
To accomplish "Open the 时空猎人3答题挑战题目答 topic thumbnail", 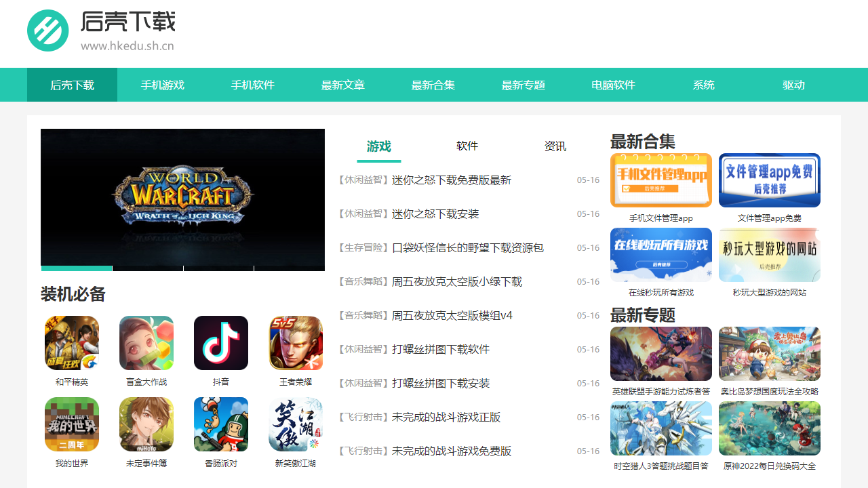I will pos(661,428).
